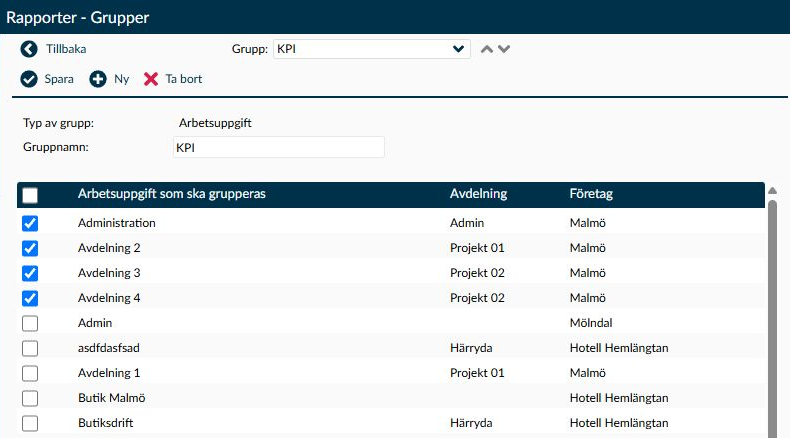The height and width of the screenshot is (438, 790).
Task: Click the Admin department cell of Administration
Action: point(467,223)
